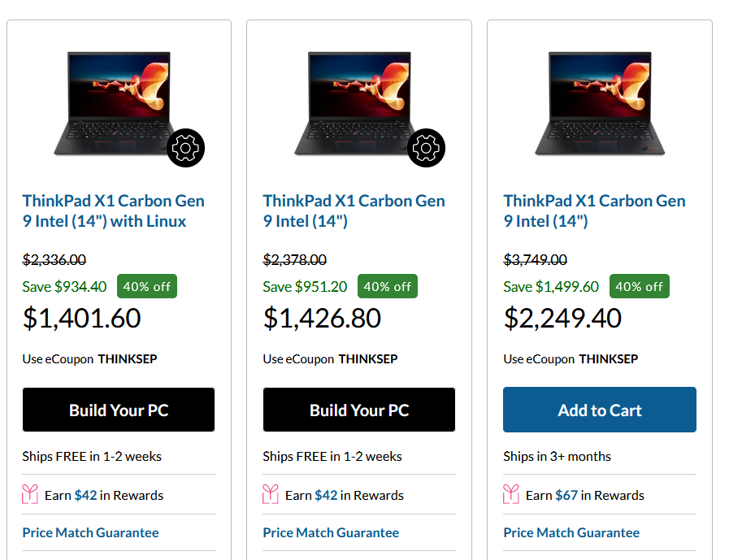
Task: Open the middle ThinkPad X1 Carbon Gen 9 link
Action: pyautogui.click(x=354, y=211)
